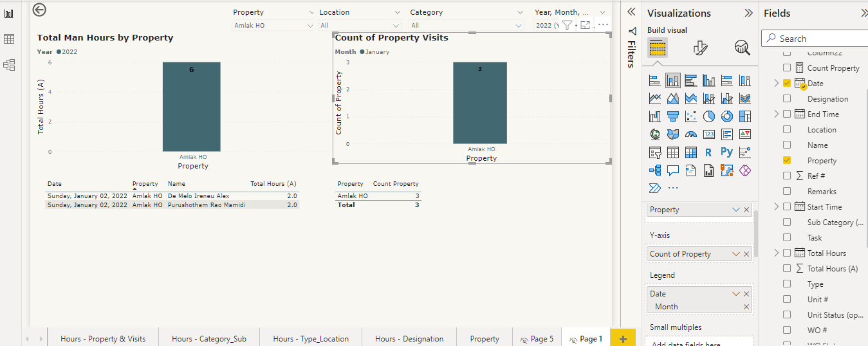Collapse the Visualizations pane chevron
The image size is (868, 346).
coord(748,13)
